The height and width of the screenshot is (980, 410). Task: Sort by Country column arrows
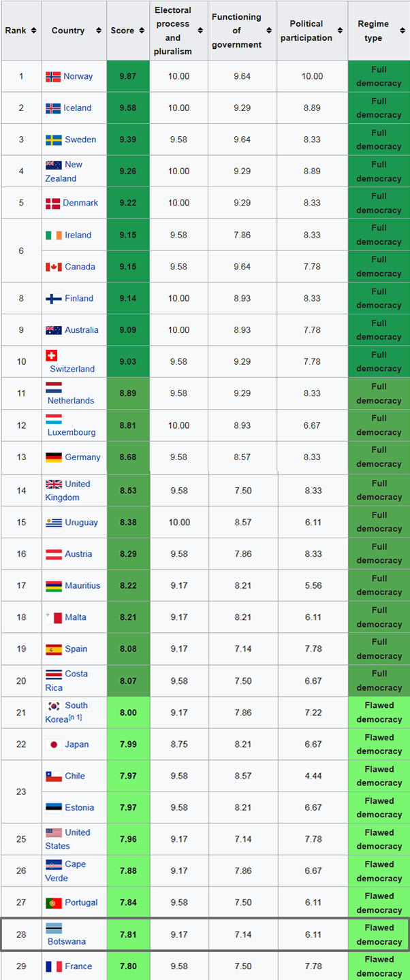pyautogui.click(x=99, y=31)
